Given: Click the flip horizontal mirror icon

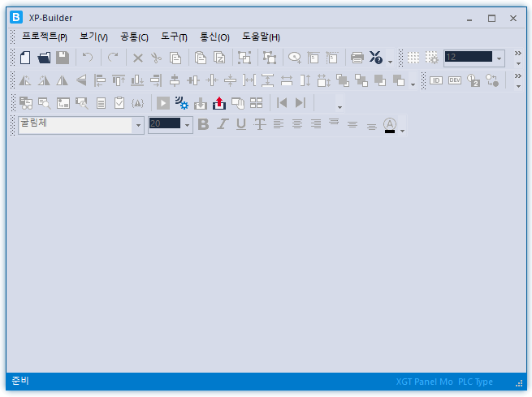Looking at the screenshot, I should 63,80.
